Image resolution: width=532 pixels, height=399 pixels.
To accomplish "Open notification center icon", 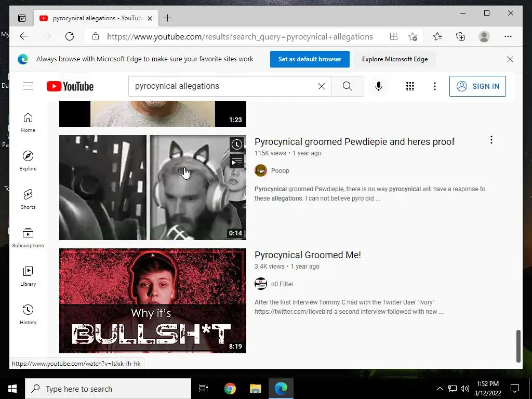I will coord(515,389).
